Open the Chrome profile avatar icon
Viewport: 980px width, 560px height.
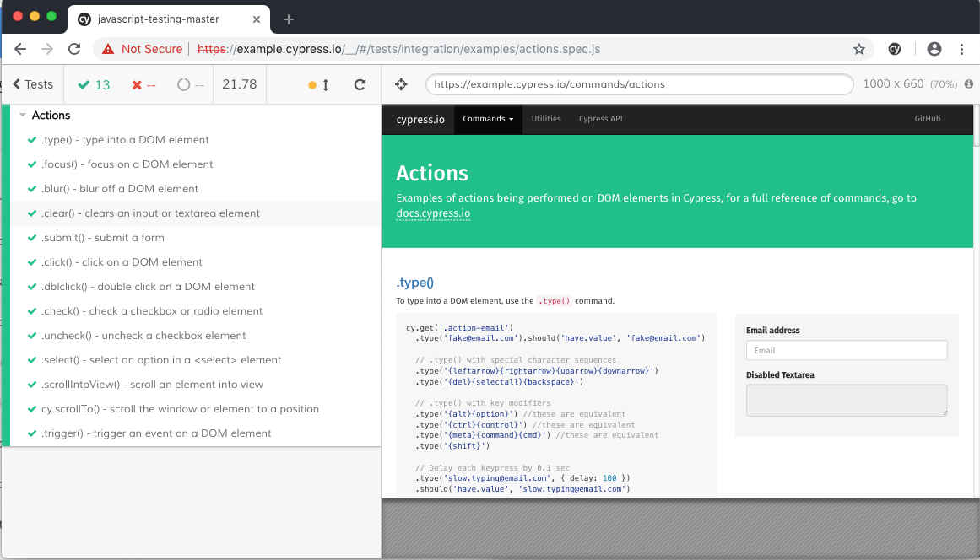click(934, 49)
